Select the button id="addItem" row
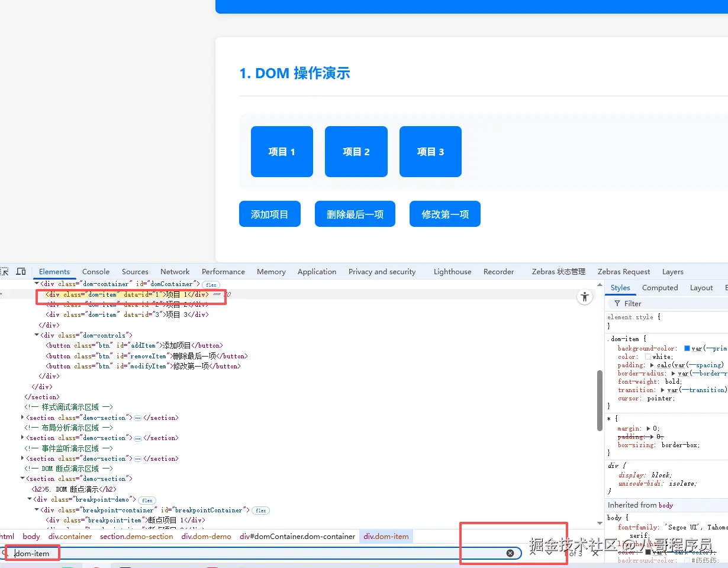Screen dimensions: 728x568 [134, 345]
